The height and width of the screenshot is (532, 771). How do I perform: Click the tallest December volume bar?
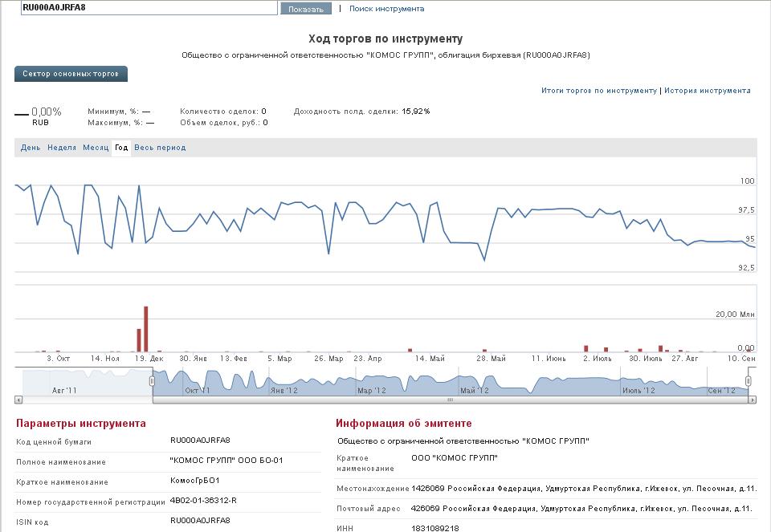point(145,329)
